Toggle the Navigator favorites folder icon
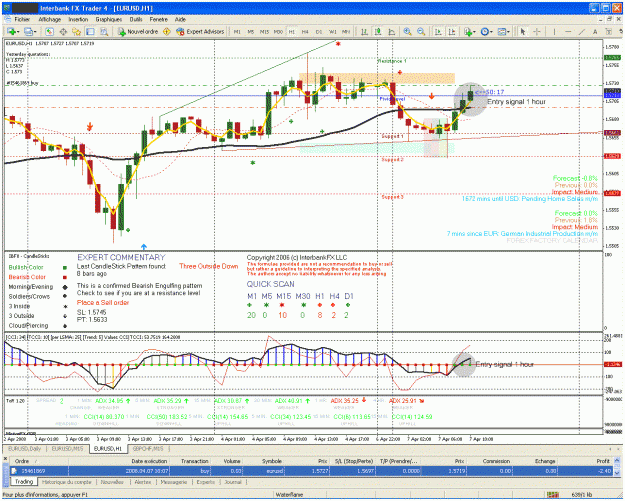 pyautogui.click(x=77, y=31)
